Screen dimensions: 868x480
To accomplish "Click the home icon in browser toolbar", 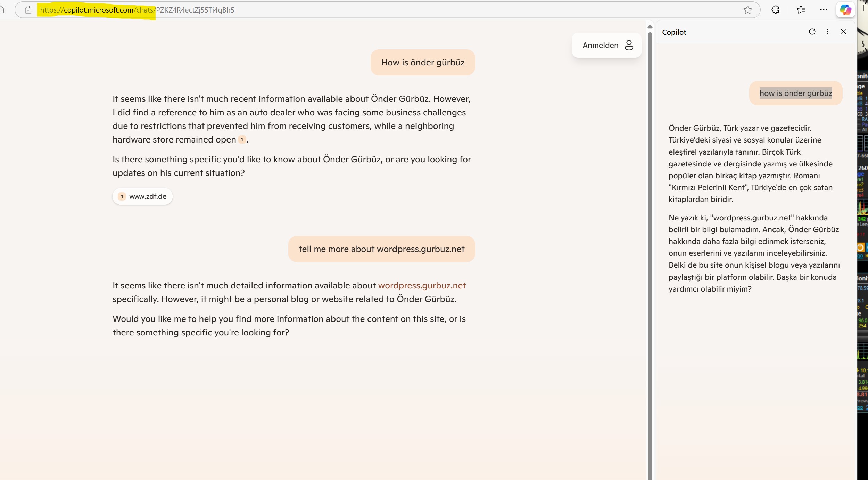I will [x=2, y=10].
